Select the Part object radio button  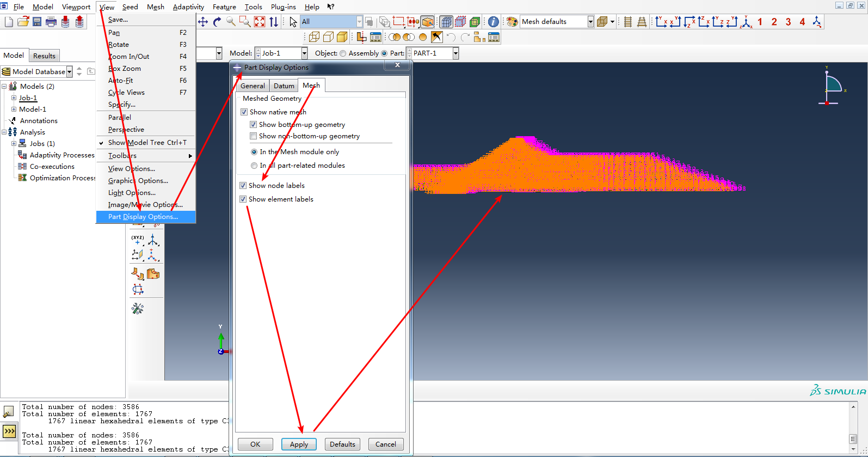pos(384,53)
